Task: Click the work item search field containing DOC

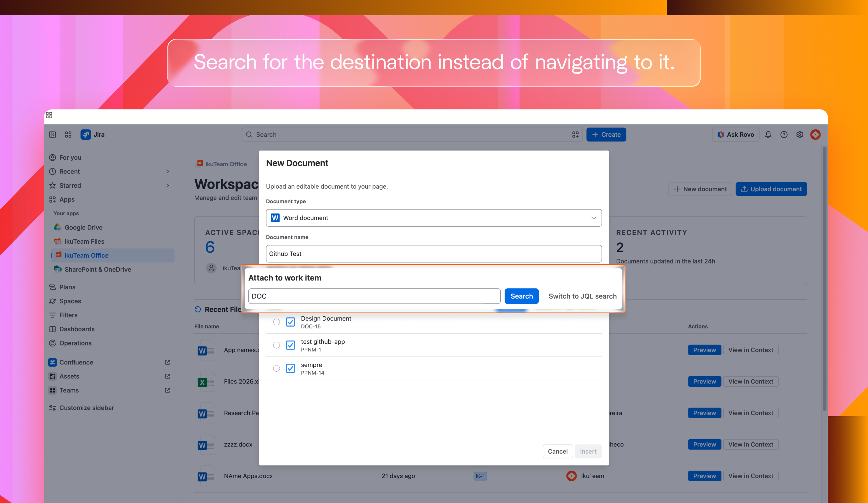Action: click(375, 296)
